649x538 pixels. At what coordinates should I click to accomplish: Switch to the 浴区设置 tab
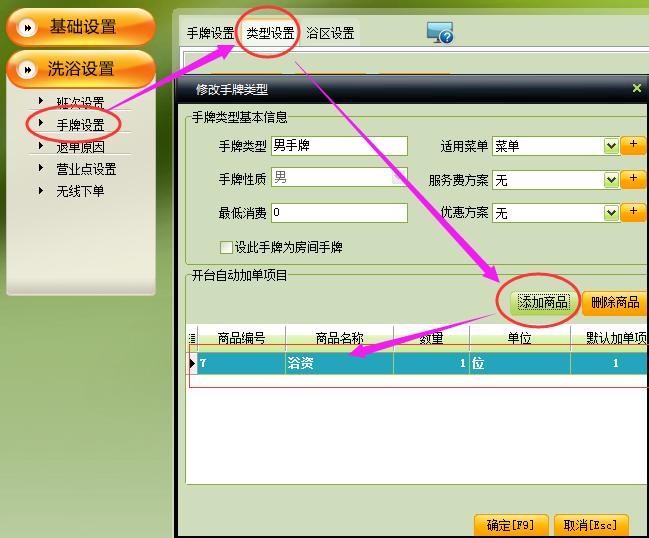[x=330, y=33]
